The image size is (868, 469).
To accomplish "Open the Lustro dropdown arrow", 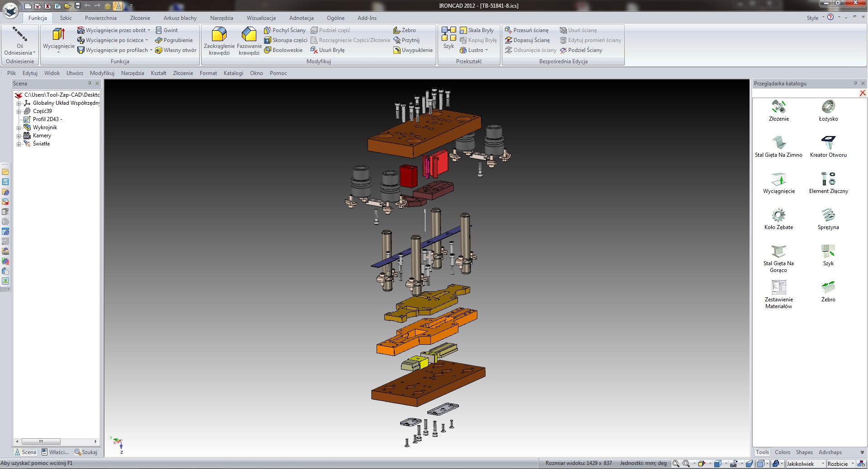I will click(486, 50).
